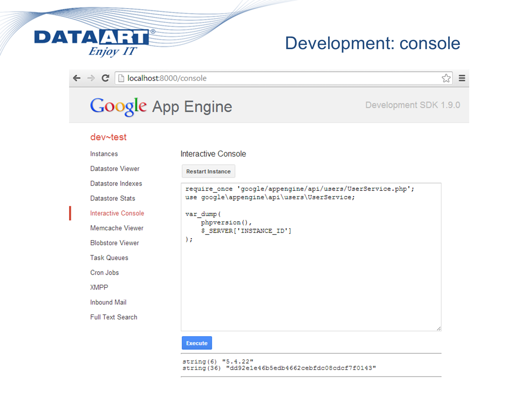Open Datastore Viewer in sidebar
Screen dimensions: 532x400
point(115,169)
